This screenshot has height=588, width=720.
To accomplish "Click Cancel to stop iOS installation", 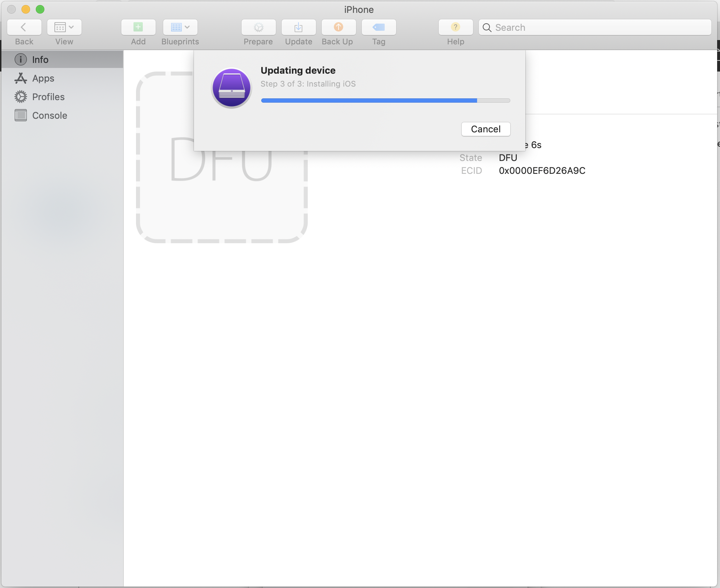I will pyautogui.click(x=486, y=128).
